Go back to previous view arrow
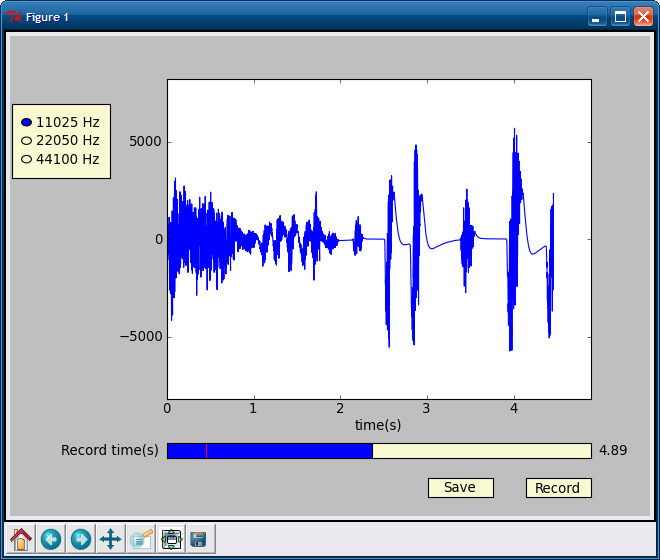The image size is (660, 560). [x=51, y=539]
